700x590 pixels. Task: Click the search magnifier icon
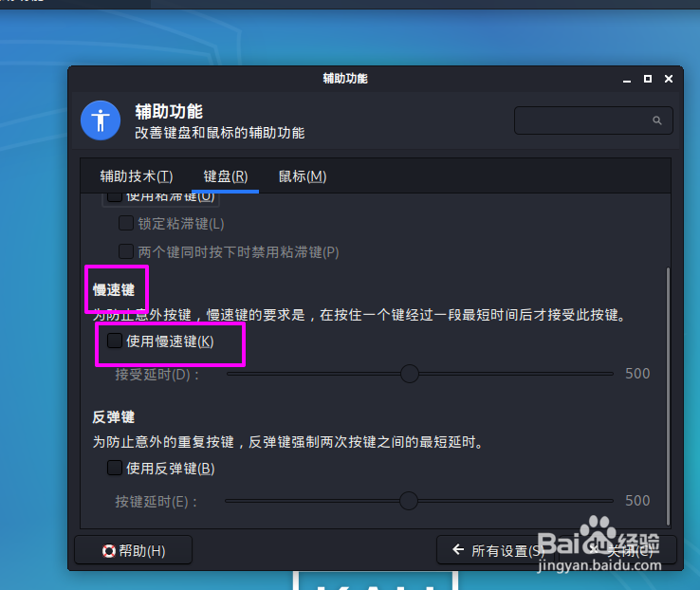[656, 120]
